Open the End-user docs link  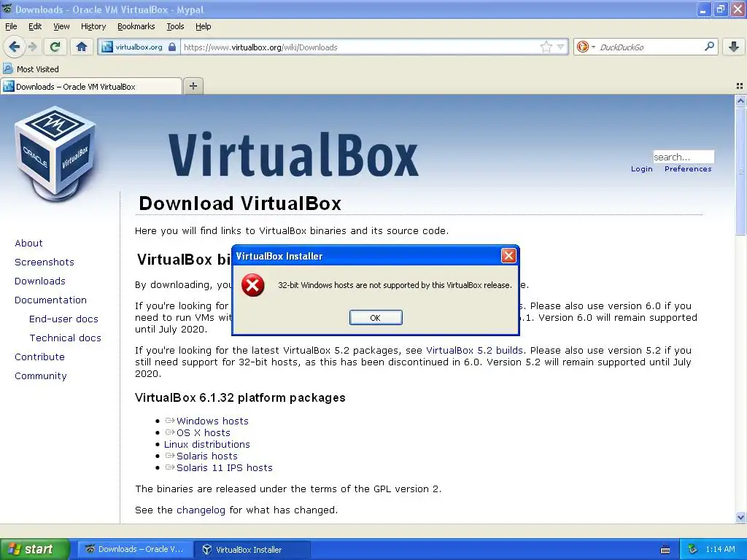tap(63, 319)
